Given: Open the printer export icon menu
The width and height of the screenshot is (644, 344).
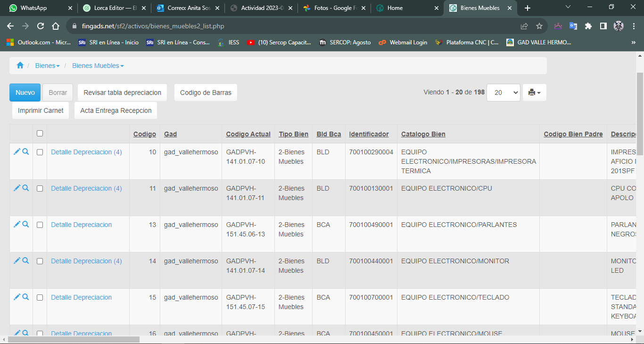Looking at the screenshot, I should [534, 92].
